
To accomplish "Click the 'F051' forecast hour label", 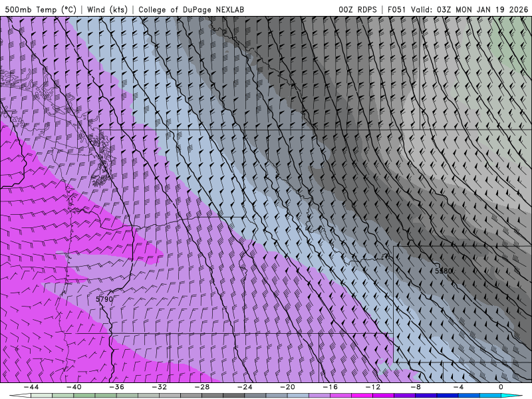I will [x=396, y=9].
